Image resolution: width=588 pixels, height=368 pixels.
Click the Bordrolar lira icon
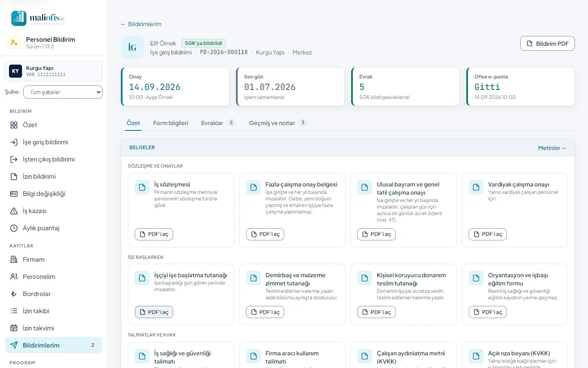[x=14, y=294]
